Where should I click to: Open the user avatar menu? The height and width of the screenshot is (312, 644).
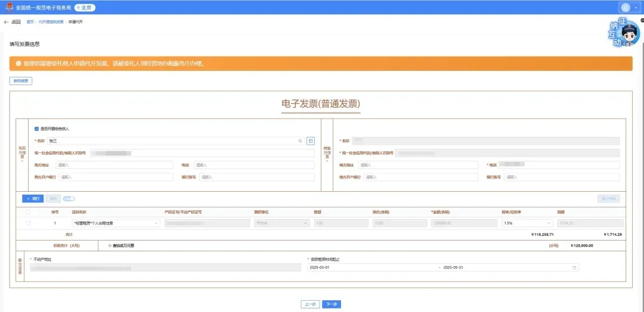coord(626,7)
